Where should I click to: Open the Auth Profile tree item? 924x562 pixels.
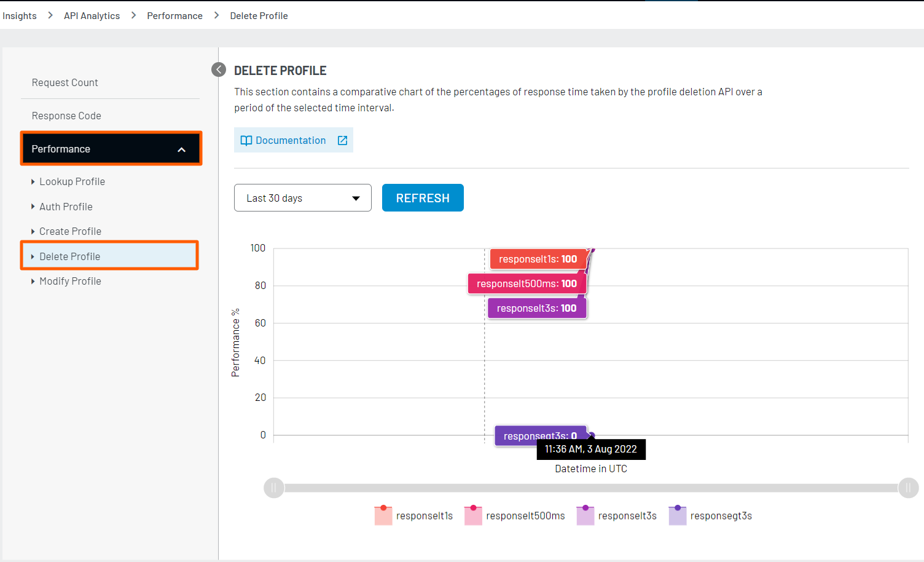tap(66, 207)
